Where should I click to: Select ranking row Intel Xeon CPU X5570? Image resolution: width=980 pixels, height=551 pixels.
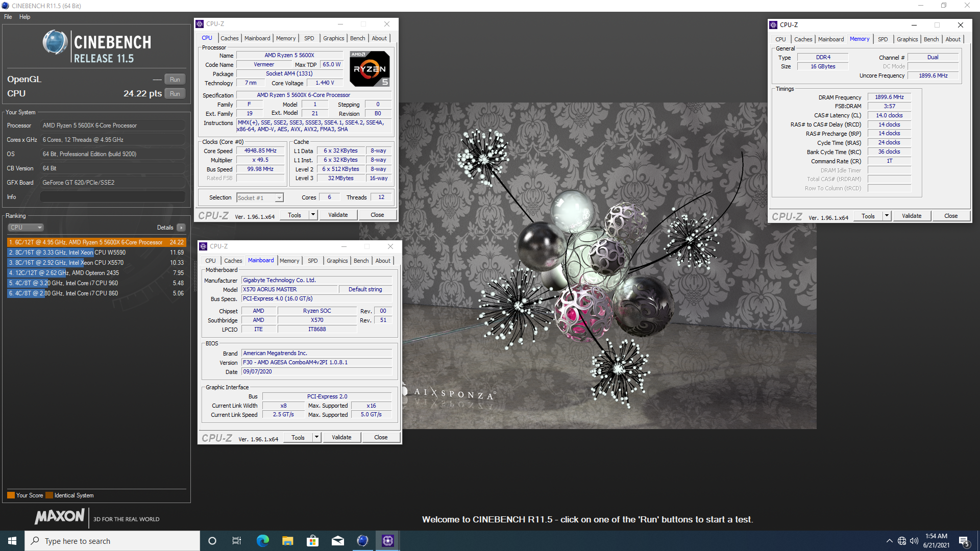click(x=96, y=263)
